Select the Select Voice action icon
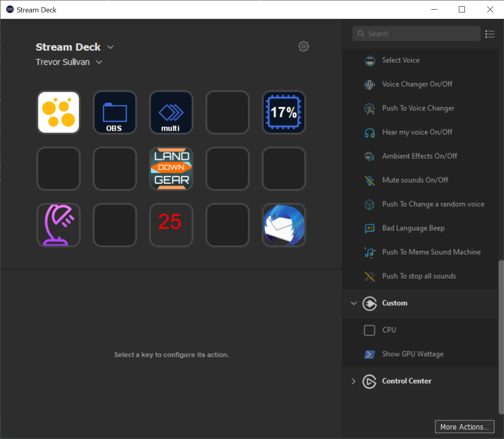The image size is (504, 439). (370, 60)
